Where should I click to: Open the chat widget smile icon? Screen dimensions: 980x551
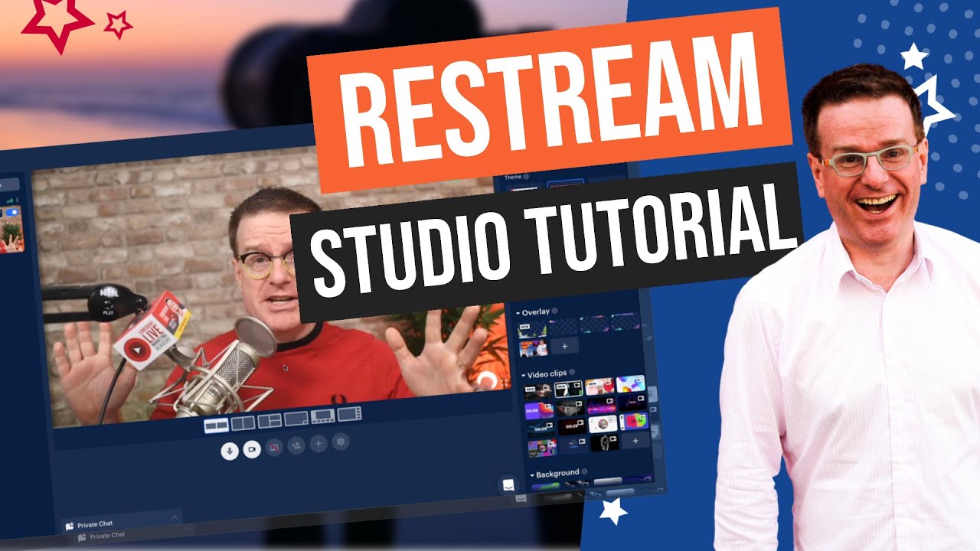[x=507, y=484]
